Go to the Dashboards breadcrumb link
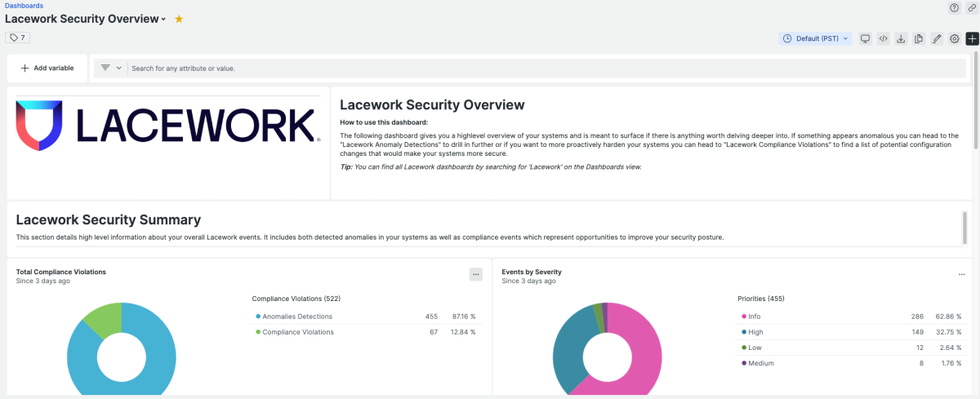Viewport: 980px width, 399px height. [x=24, y=6]
